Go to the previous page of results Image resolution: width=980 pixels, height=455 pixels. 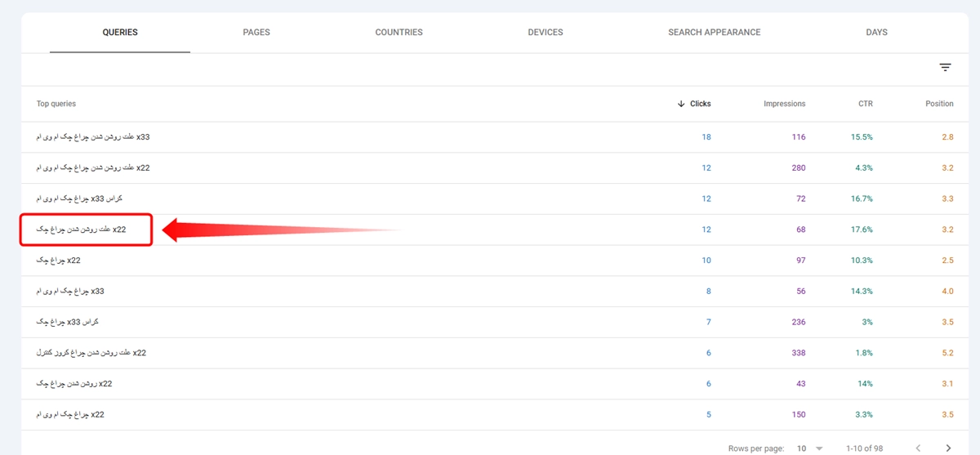(x=918, y=448)
